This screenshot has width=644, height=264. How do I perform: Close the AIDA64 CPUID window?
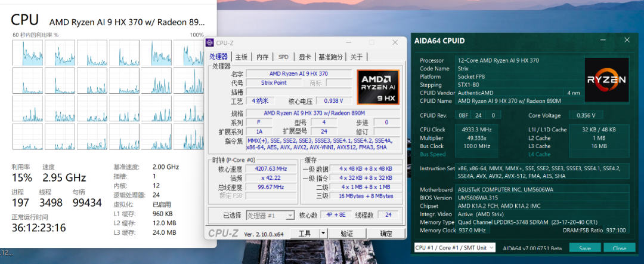pos(627,40)
